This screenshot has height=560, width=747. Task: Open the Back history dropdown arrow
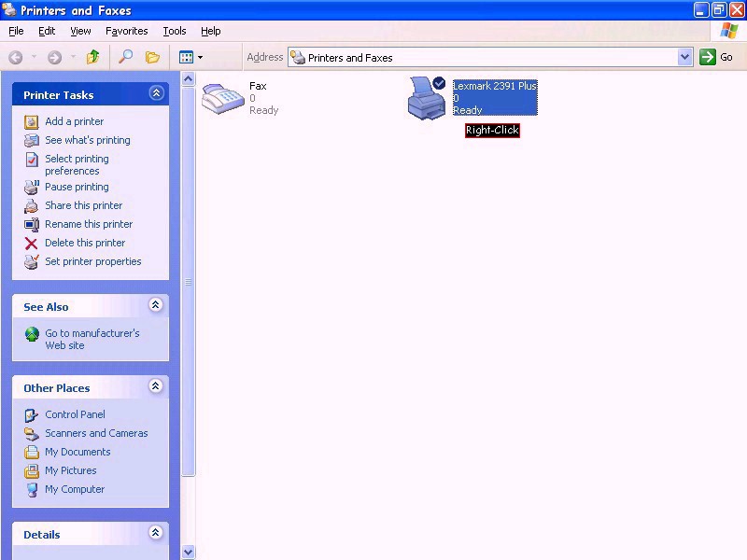(x=34, y=57)
